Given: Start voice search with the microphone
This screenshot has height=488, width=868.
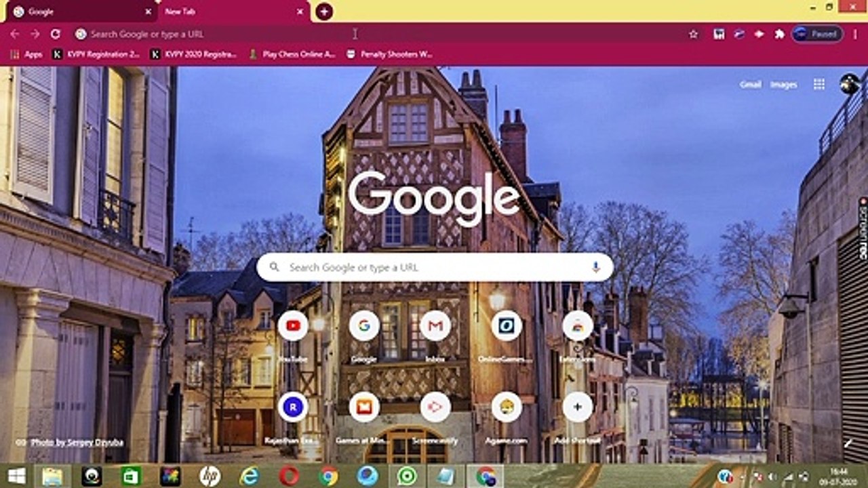Looking at the screenshot, I should click(596, 267).
